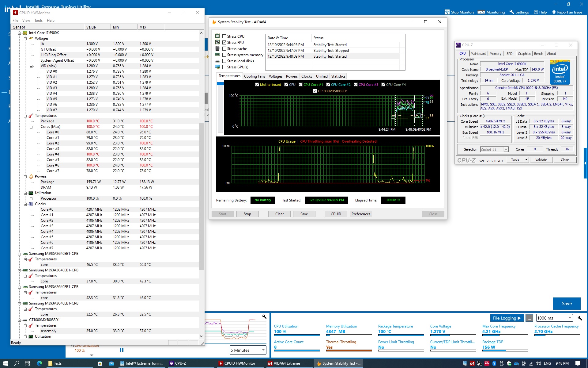The height and width of the screenshot is (368, 588).
Task: Open the Windows Start menu
Action: (x=6, y=363)
